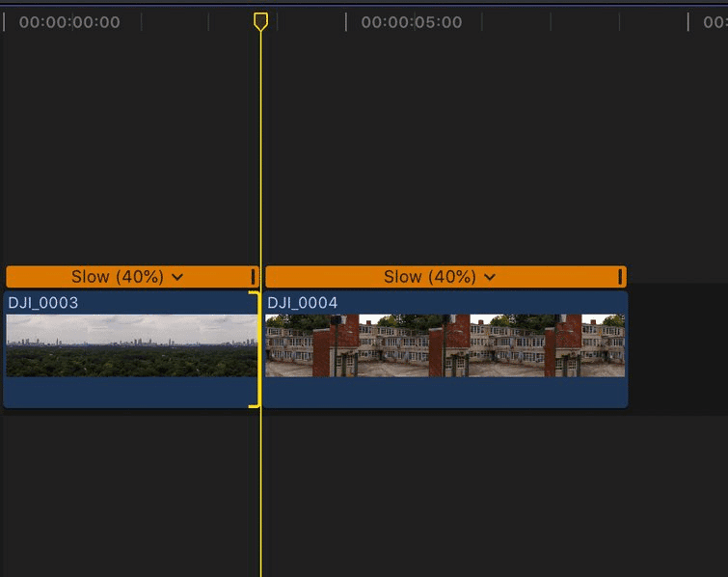Select the DJI_0003 clip thumbnail
The image size is (728, 577).
point(131,345)
